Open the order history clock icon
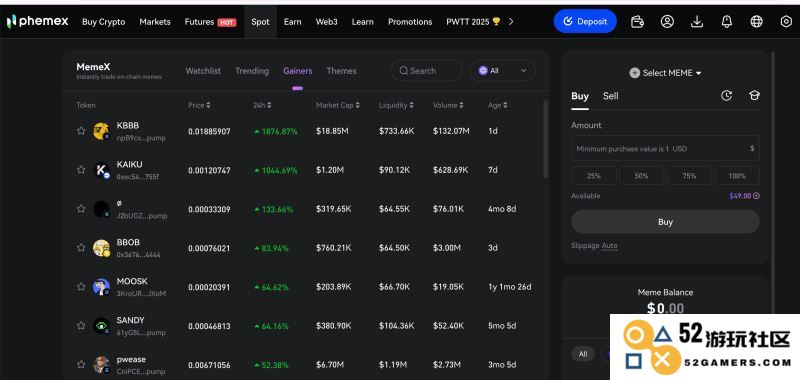Image resolution: width=800 pixels, height=380 pixels. [727, 95]
